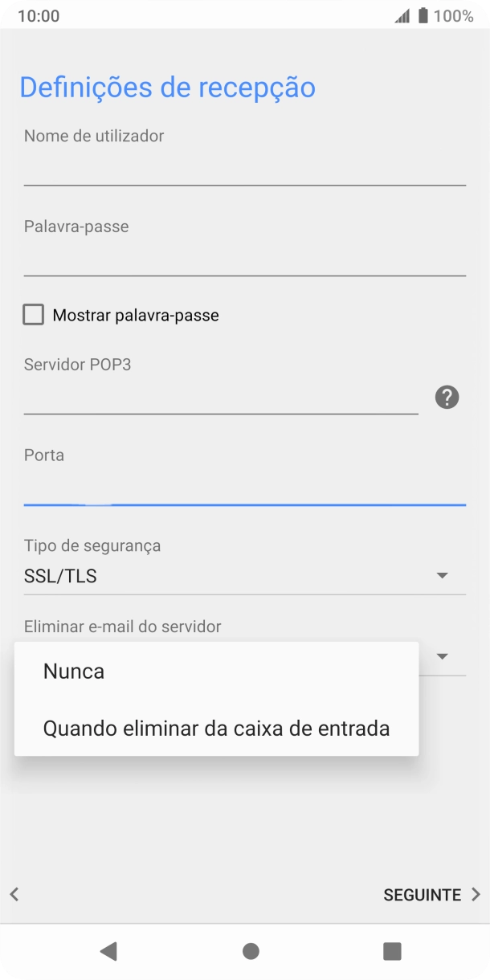490x980 pixels.
Task: Open the POP3 server help icon
Action: point(447,397)
